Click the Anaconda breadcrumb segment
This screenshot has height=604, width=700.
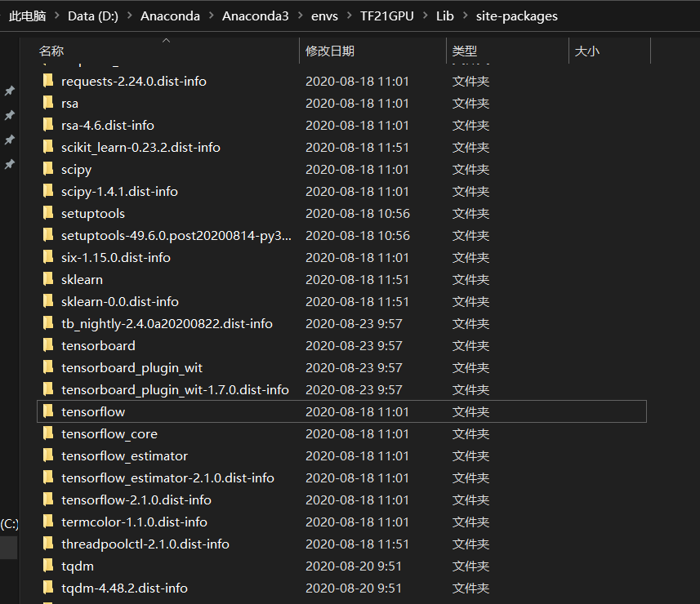point(170,16)
